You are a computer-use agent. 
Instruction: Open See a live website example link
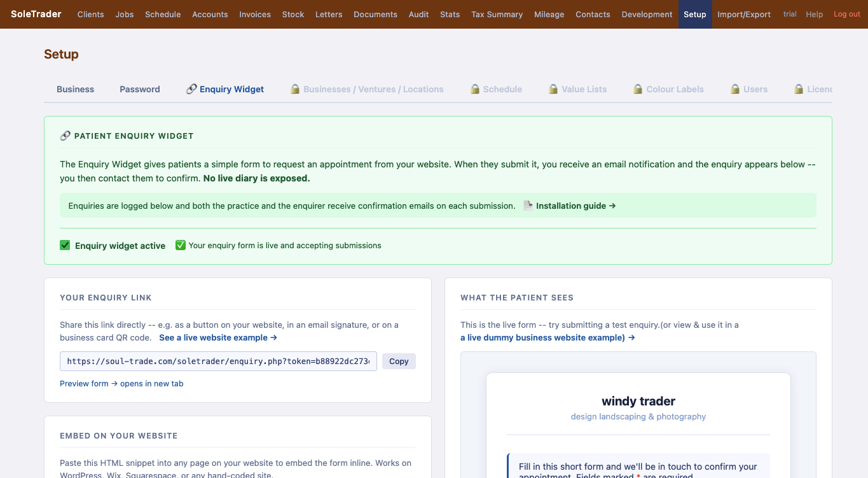coord(218,337)
